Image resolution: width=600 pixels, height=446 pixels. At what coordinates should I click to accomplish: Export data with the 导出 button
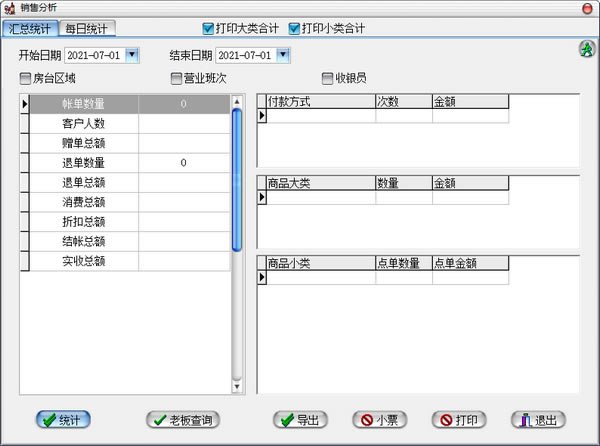[x=299, y=420]
